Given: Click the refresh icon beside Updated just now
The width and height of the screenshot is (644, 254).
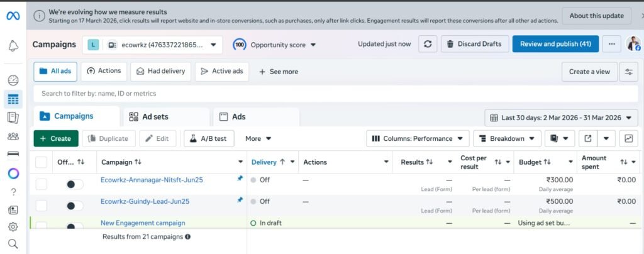Looking at the screenshot, I should pos(428,44).
